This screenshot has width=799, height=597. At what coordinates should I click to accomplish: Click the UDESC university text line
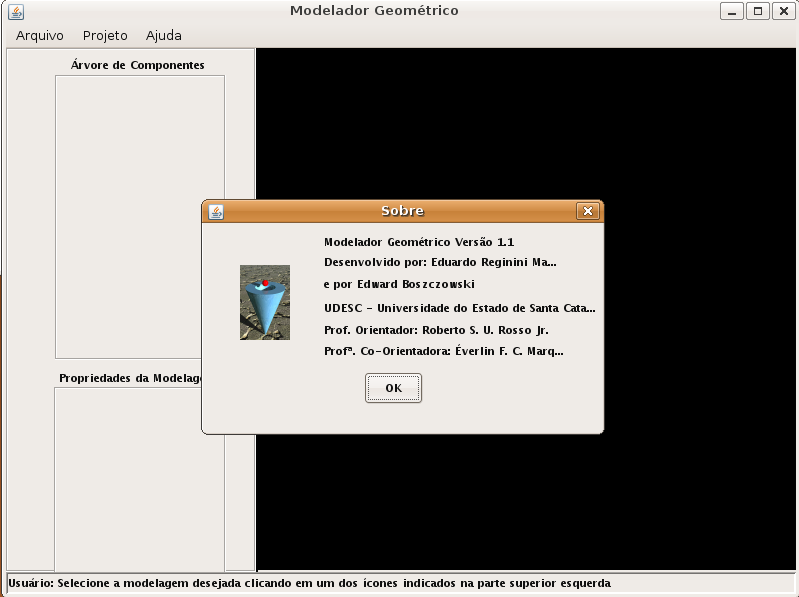(459, 308)
